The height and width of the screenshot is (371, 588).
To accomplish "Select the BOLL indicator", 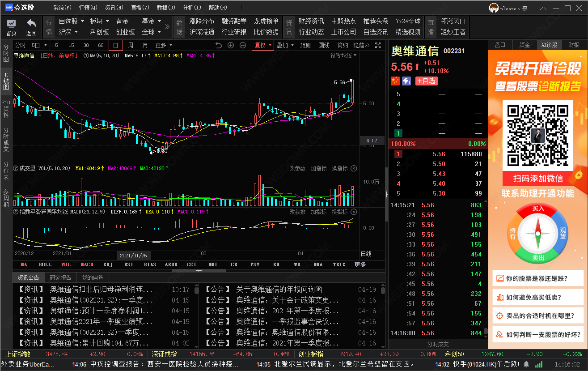I will (45, 264).
